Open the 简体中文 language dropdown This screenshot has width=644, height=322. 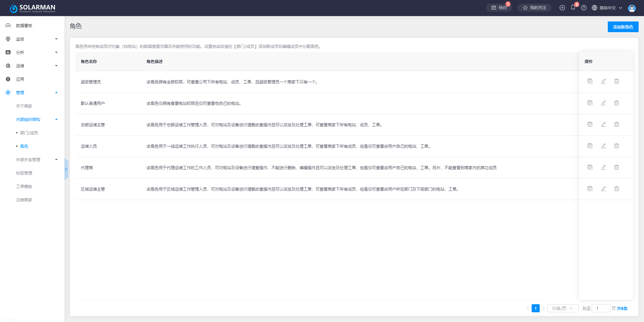click(607, 8)
